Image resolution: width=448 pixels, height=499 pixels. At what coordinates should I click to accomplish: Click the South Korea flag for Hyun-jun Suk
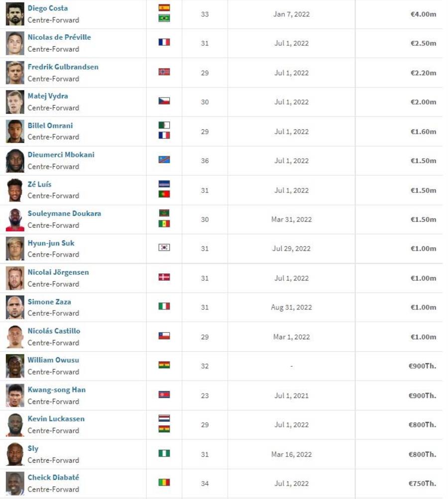tap(164, 247)
